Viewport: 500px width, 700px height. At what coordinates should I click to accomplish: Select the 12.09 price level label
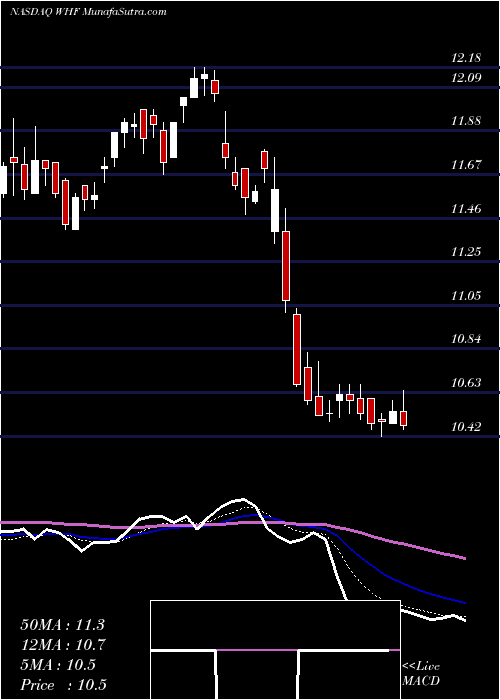pyautogui.click(x=466, y=78)
